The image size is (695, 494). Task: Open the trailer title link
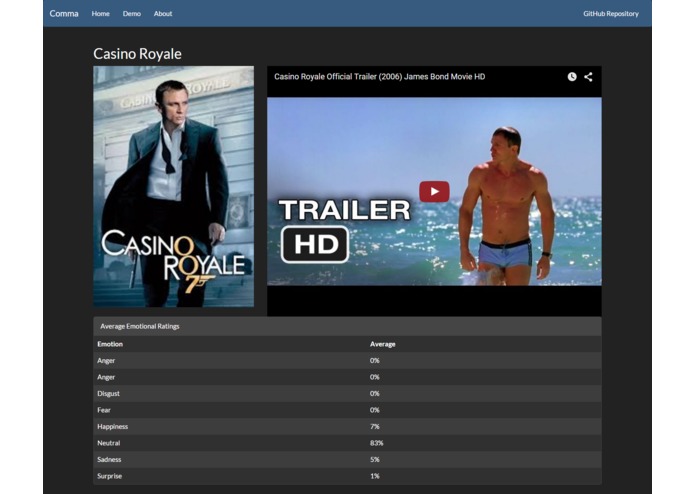(x=379, y=77)
